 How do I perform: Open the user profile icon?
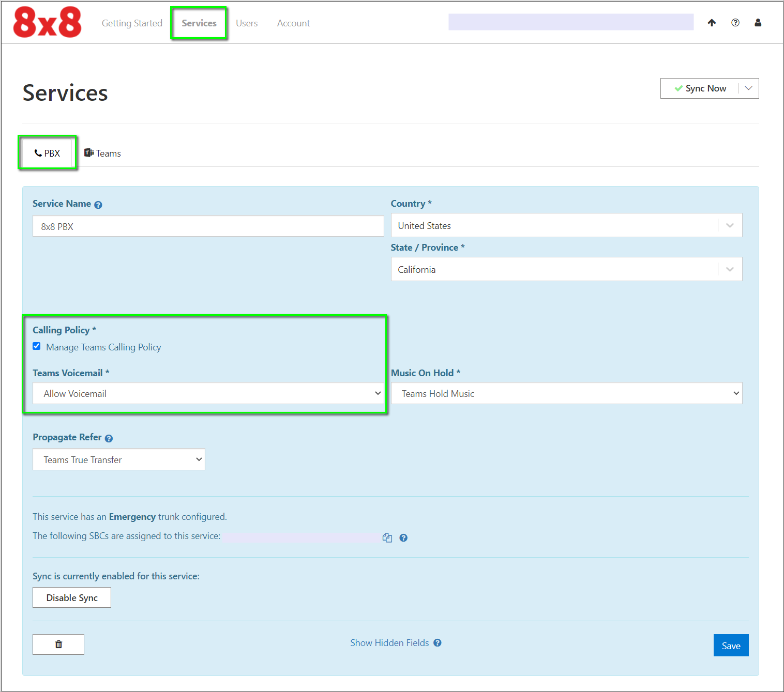758,23
